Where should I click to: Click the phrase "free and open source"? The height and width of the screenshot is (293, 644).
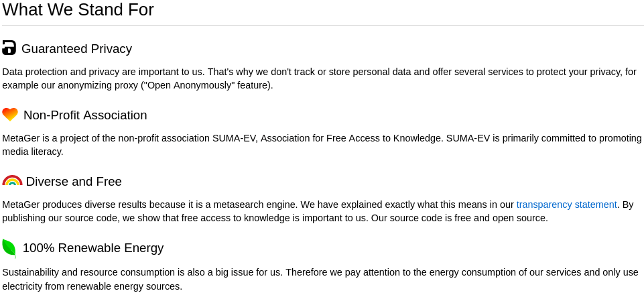(x=500, y=218)
